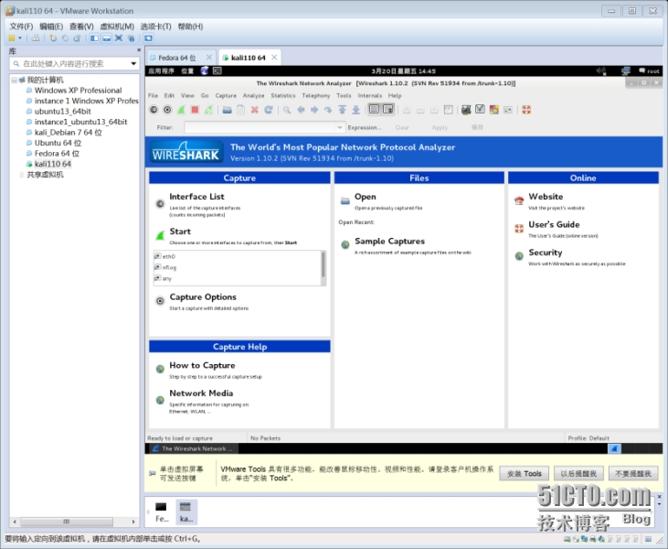This screenshot has height=549, width=668.
Task: Jump to the first packet icon
Action: (342, 110)
